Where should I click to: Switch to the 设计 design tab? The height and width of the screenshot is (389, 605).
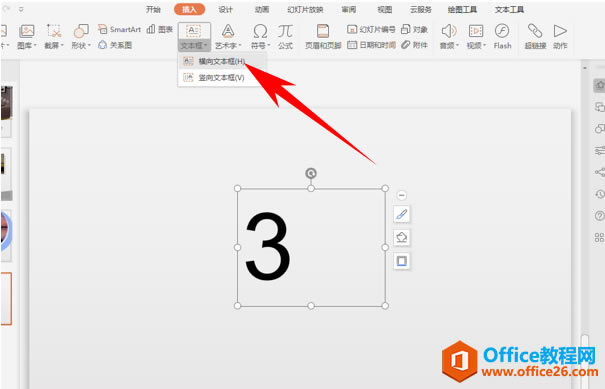tap(226, 10)
